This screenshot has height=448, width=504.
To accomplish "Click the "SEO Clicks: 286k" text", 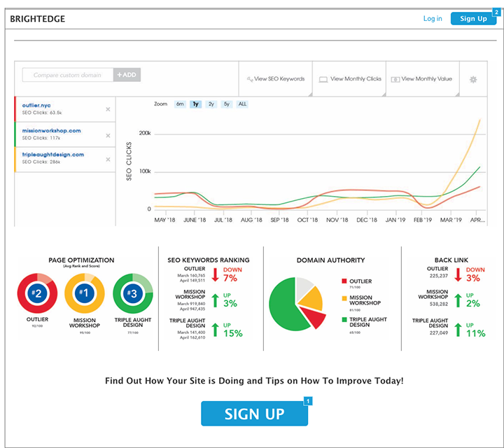I will point(41,162).
